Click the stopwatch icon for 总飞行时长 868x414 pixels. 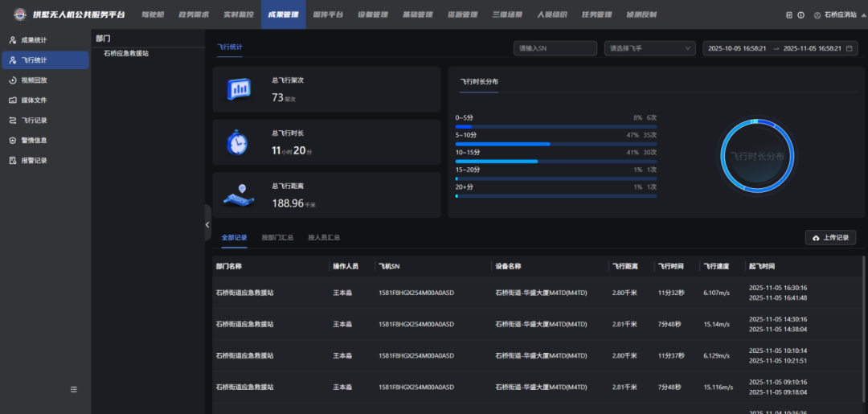pos(237,142)
